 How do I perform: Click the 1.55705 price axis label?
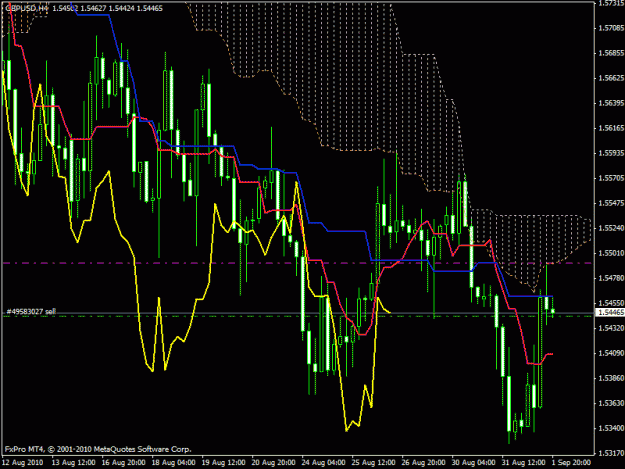611,178
